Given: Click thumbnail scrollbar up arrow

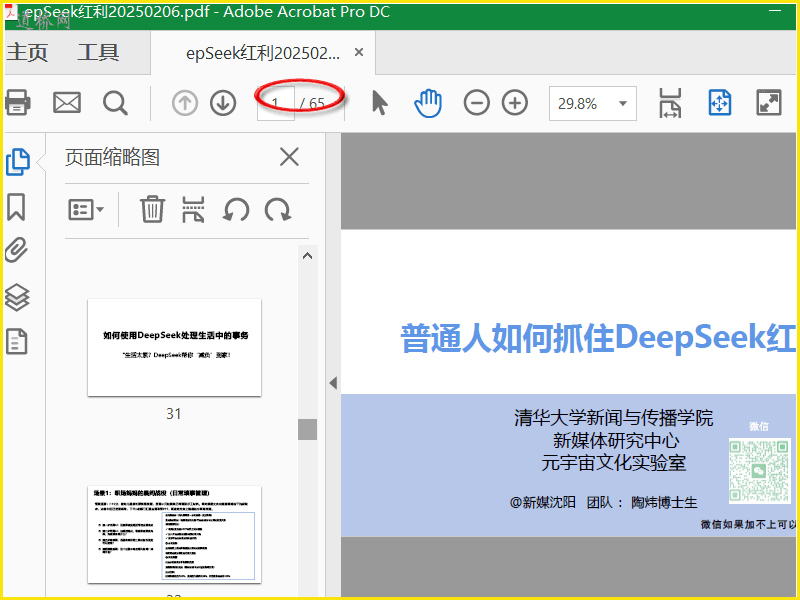Looking at the screenshot, I should pos(307,256).
